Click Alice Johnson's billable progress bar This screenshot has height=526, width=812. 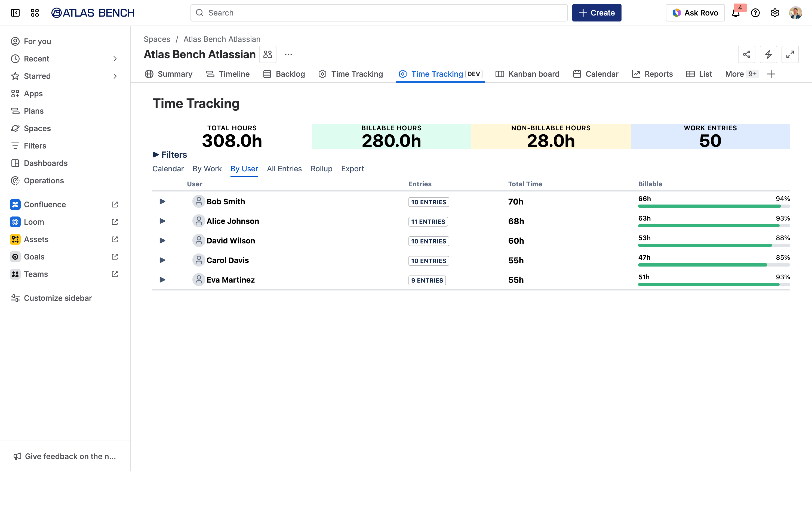[x=714, y=226]
